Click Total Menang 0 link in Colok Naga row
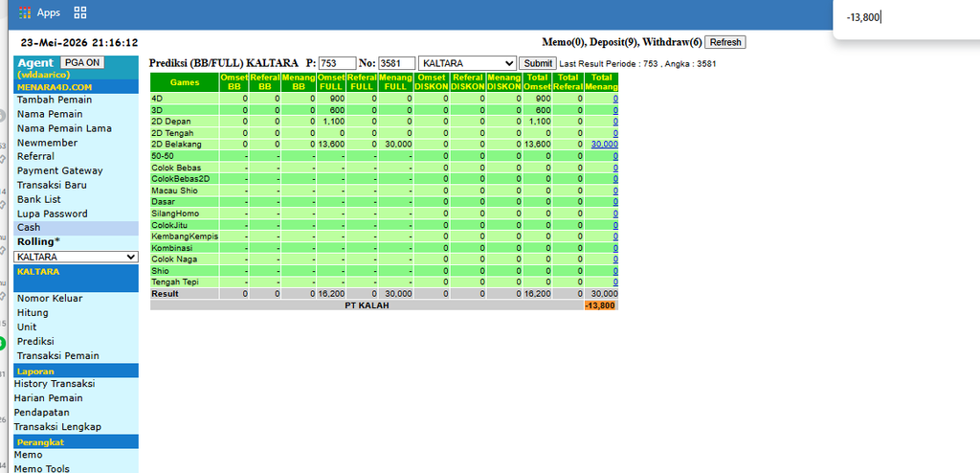This screenshot has width=980, height=473. (615, 259)
